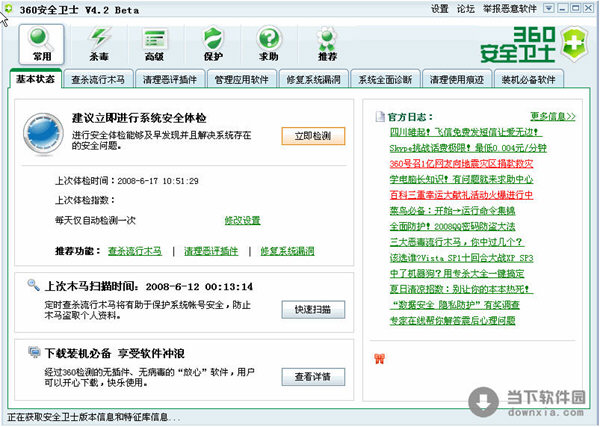Viewport: 600px width, 427px height.
Task: Open the 论坛 link in title bar
Action: coord(465,9)
